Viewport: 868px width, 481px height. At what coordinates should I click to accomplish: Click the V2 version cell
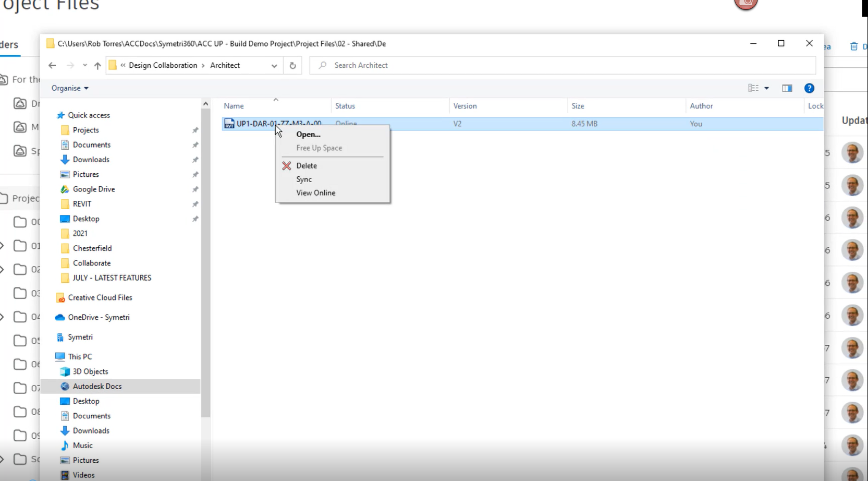click(457, 124)
